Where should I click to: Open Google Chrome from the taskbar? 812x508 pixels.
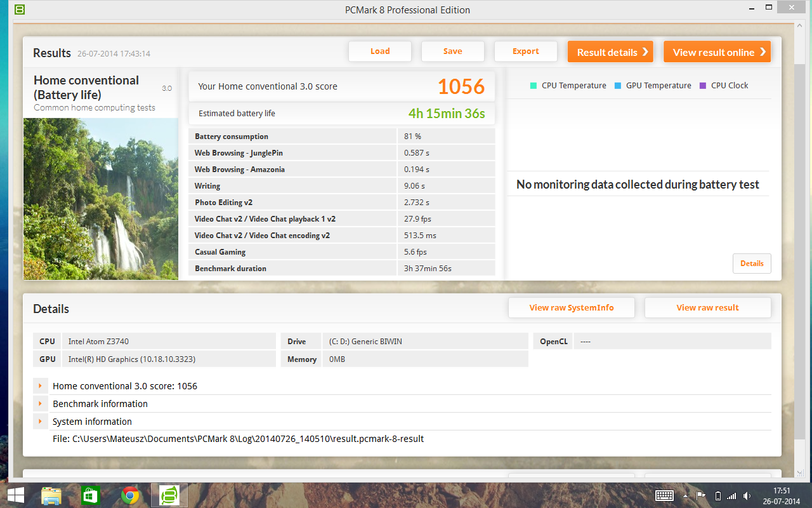tap(131, 495)
